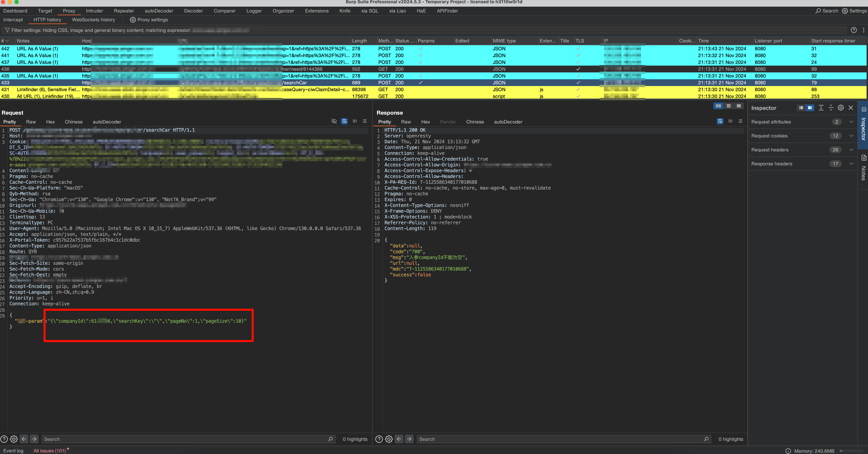This screenshot has width=868, height=454.
Task: Dock Inspector panel to the right
Action: tap(810, 108)
